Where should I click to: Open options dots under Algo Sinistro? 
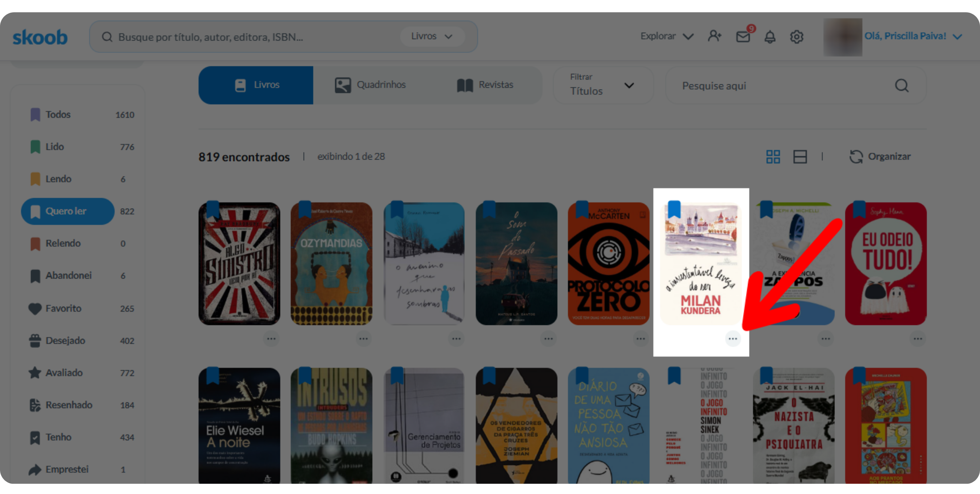[x=271, y=339]
